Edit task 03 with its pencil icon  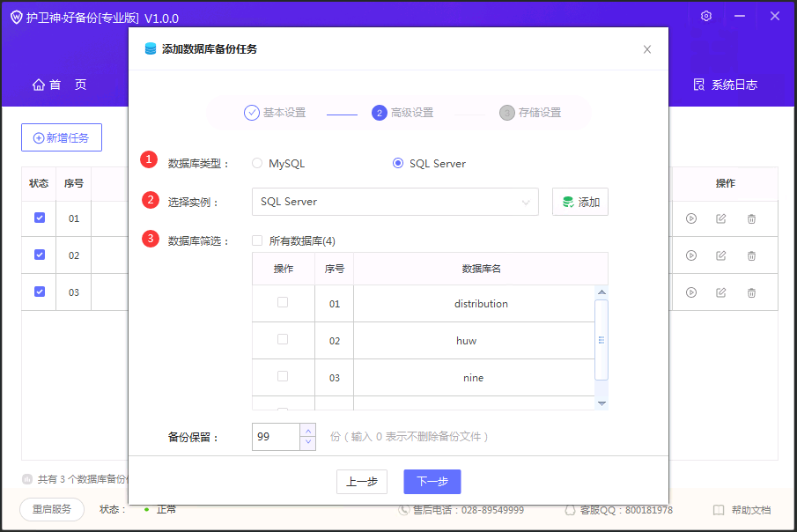pyautogui.click(x=720, y=292)
